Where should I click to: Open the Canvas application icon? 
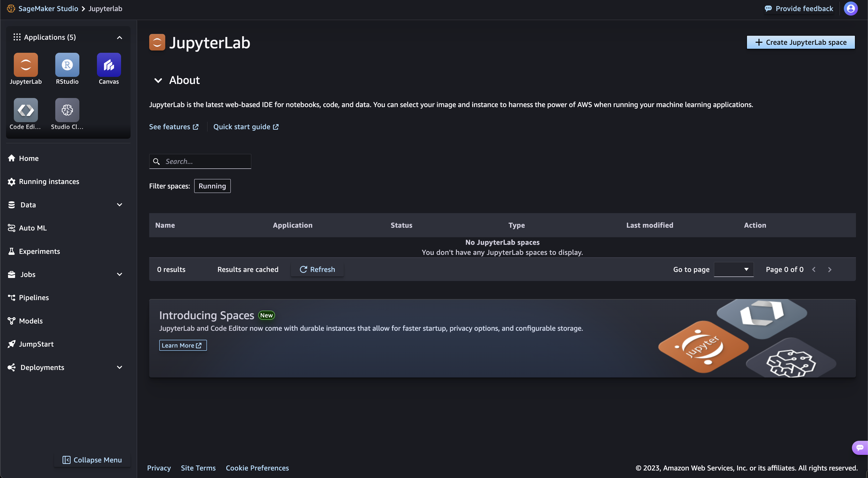pos(109,65)
